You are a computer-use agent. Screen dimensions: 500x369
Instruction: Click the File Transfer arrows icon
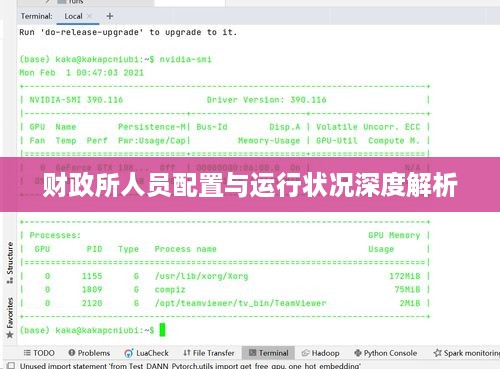tap(187, 353)
